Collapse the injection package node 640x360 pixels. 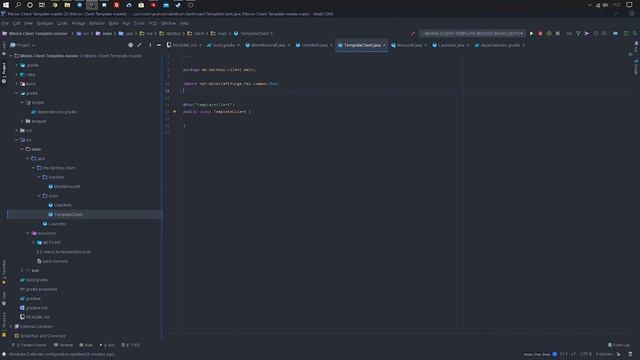pyautogui.click(x=39, y=177)
